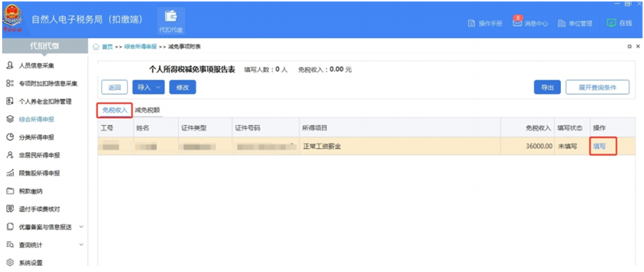The height and width of the screenshot is (272, 644).
Task: Close the inner 减免事项附表 page panel
Action: 638,47
